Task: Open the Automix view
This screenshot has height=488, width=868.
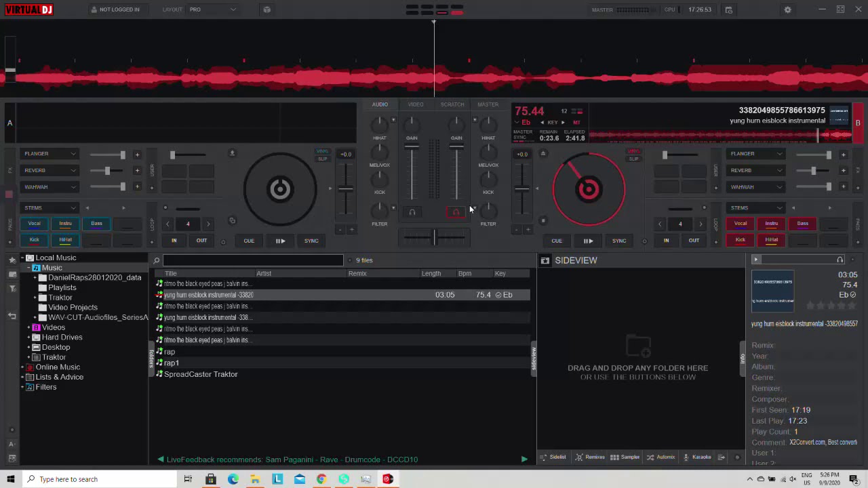Action: coord(660,457)
